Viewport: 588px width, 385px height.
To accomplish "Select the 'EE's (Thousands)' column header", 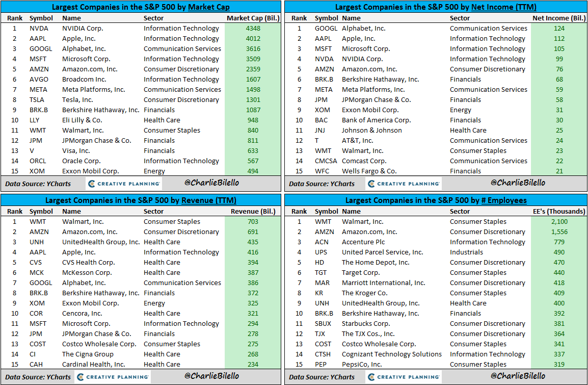I will pos(558,211).
